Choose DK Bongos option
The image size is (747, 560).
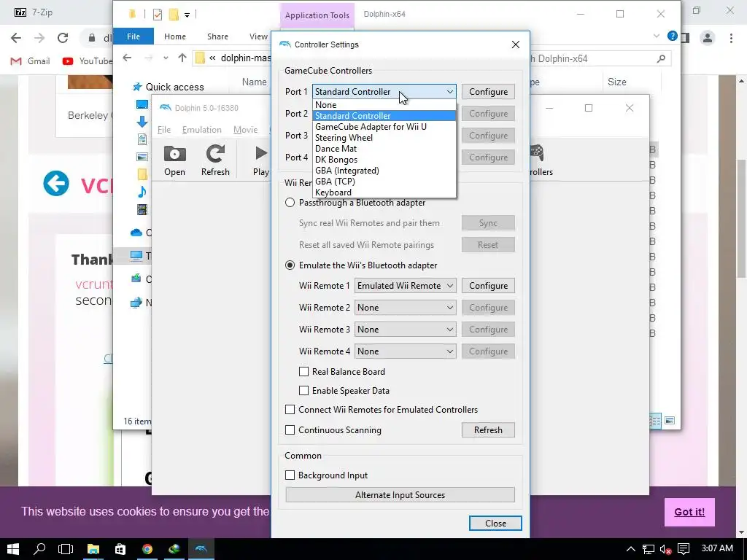coord(384,160)
